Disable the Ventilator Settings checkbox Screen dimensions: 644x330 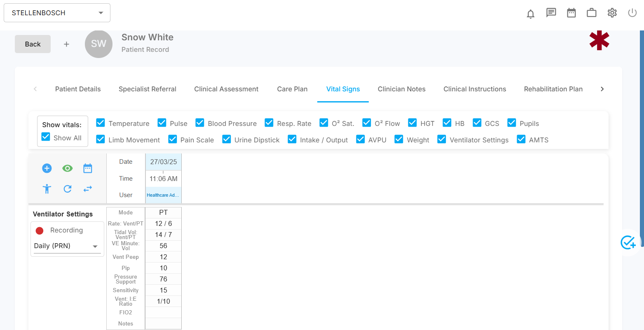442,139
